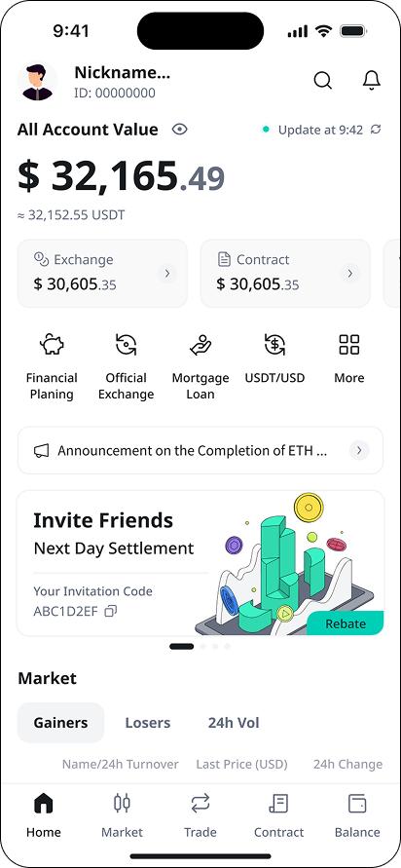
Task: Select the second banner carousel dot
Action: [203, 646]
